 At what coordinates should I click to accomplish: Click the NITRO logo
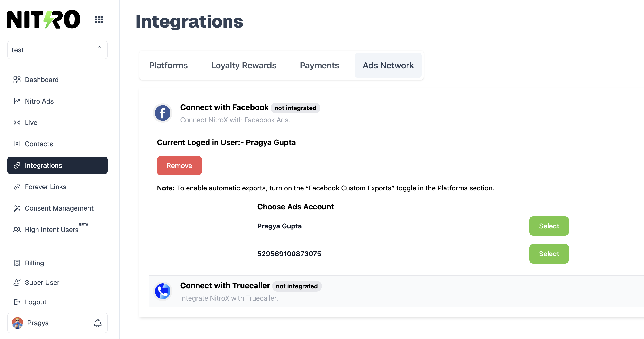(44, 19)
